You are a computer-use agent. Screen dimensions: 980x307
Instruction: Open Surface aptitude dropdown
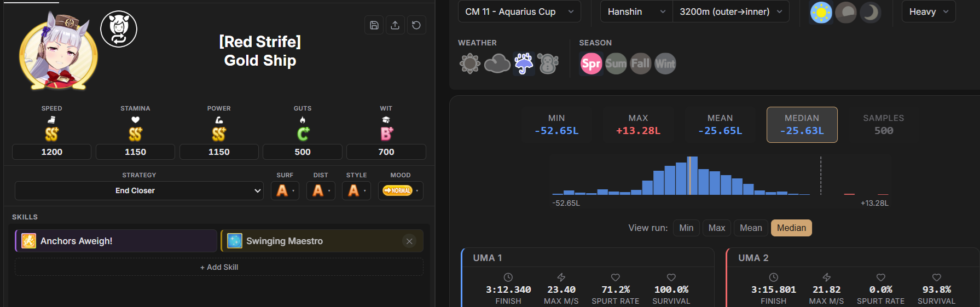click(x=285, y=190)
